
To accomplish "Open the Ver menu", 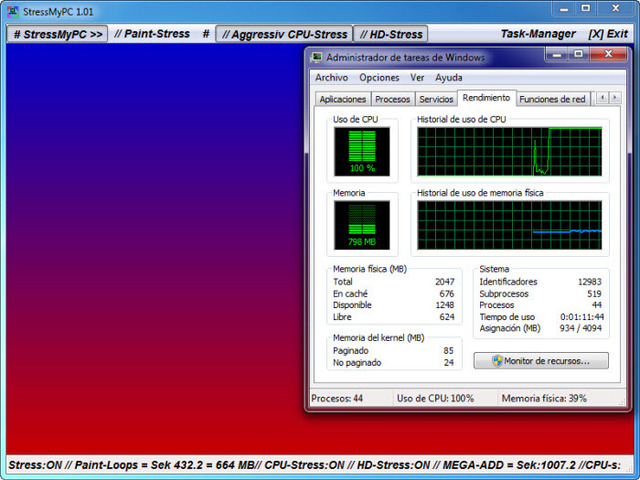I will [x=417, y=78].
